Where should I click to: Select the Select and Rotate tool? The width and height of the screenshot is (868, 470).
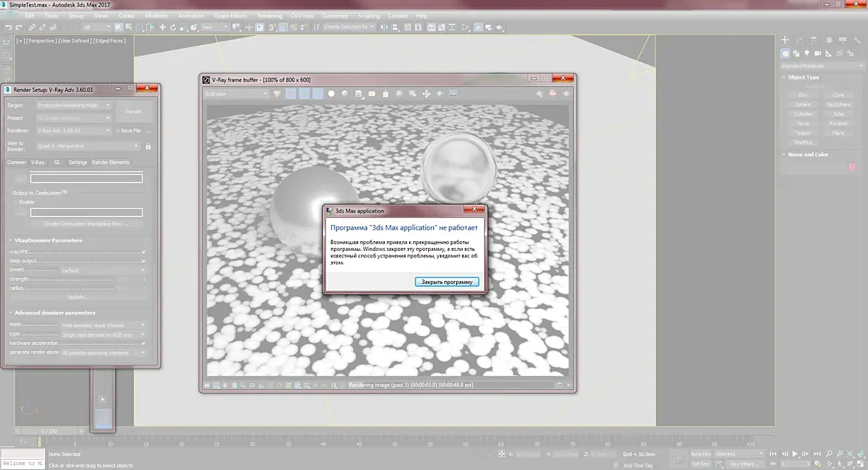(x=173, y=27)
